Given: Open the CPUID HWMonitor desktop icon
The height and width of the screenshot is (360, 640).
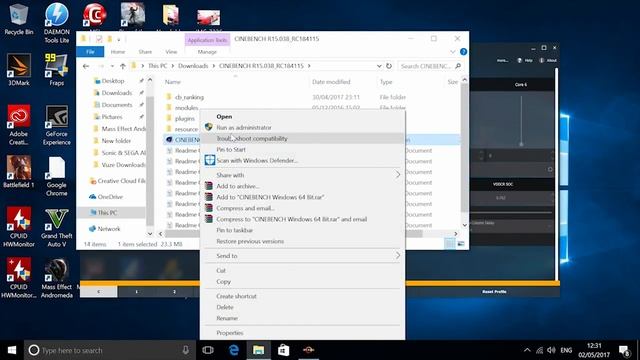Looking at the screenshot, I should 18,227.
